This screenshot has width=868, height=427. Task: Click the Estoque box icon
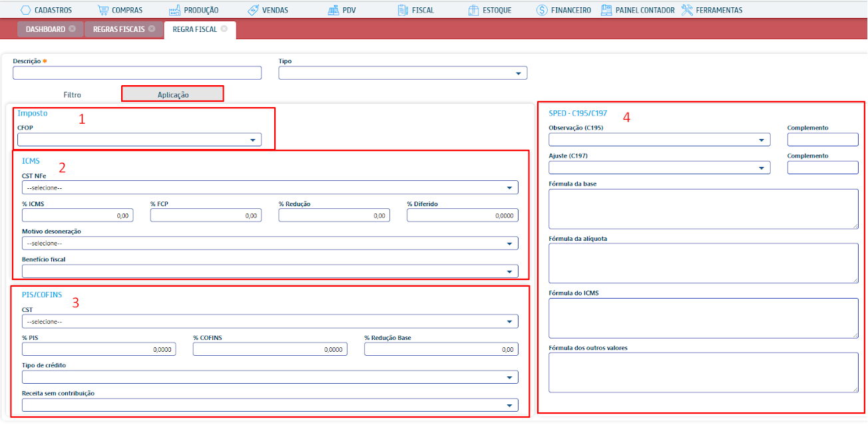474,10
